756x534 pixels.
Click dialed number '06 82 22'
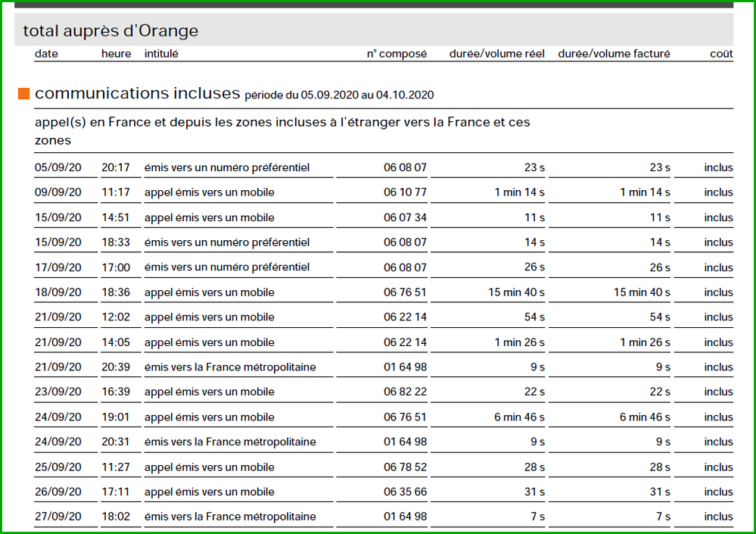[x=405, y=392]
